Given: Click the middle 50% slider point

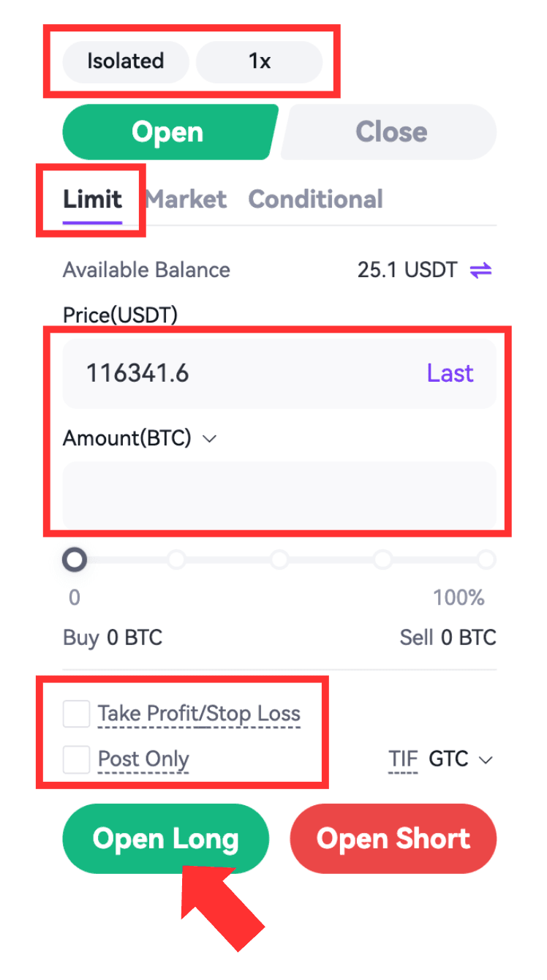Looking at the screenshot, I should 279,560.
